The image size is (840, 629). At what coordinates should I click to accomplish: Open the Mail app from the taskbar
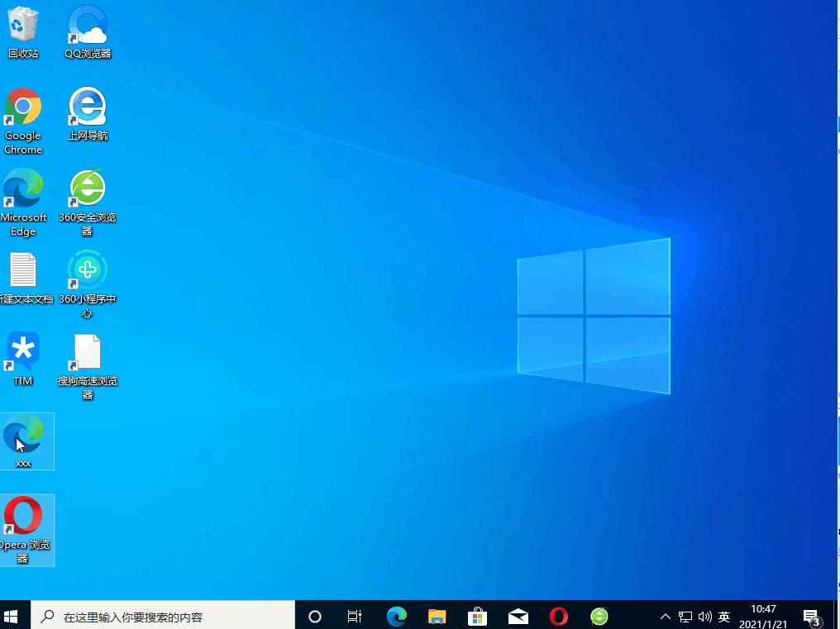518,616
